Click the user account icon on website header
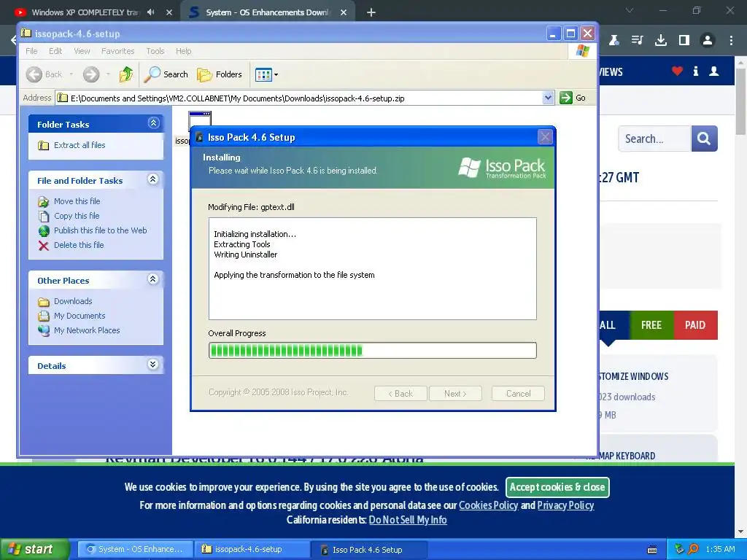This screenshot has height=560, width=747. pyautogui.click(x=713, y=71)
